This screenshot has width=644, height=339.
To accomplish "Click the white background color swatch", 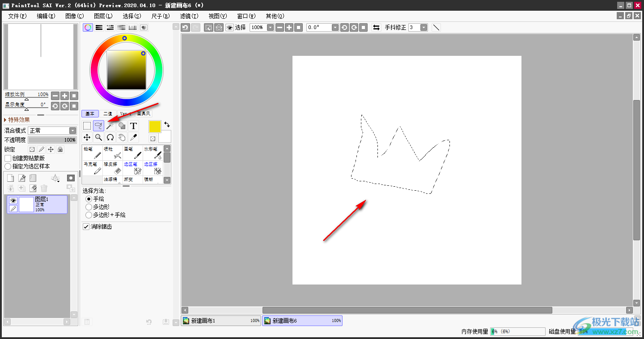I will coord(165,137).
